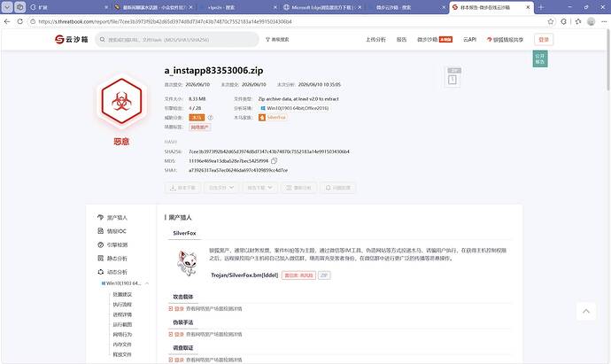Favorite this page with the star icon

click(x=550, y=21)
